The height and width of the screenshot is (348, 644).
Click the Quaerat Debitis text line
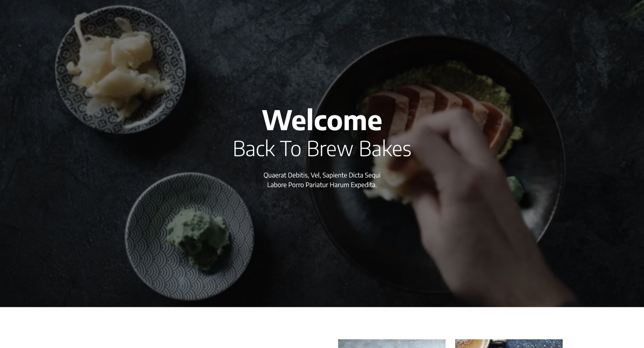pos(322,175)
